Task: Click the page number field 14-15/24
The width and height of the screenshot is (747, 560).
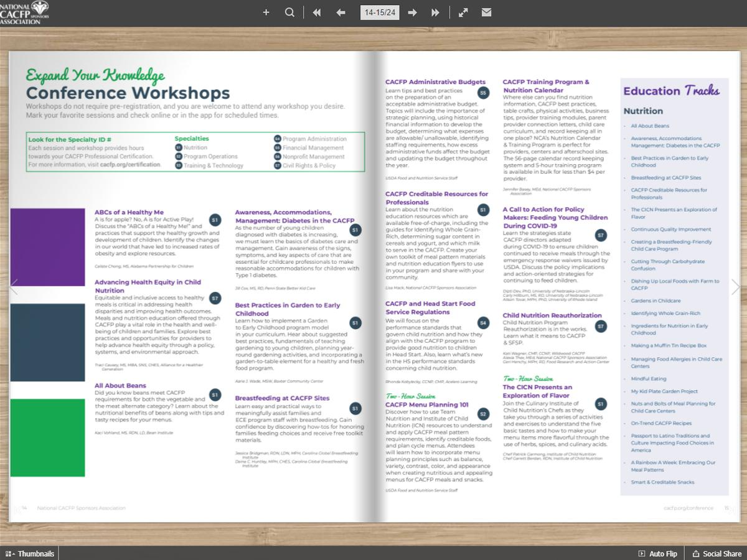Action: coord(380,12)
